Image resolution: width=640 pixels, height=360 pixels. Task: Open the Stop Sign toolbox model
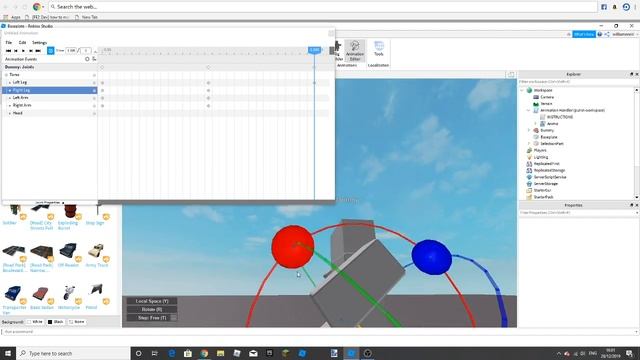(96, 213)
